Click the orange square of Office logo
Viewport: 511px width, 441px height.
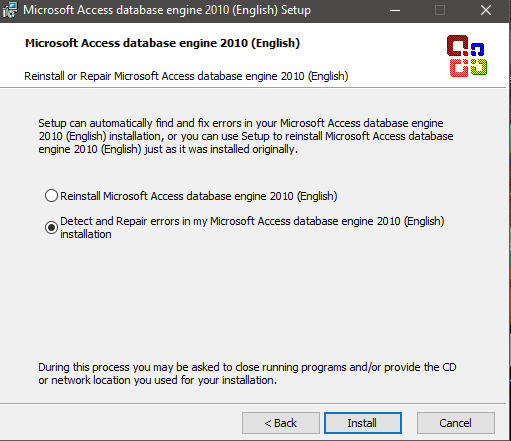tap(459, 68)
